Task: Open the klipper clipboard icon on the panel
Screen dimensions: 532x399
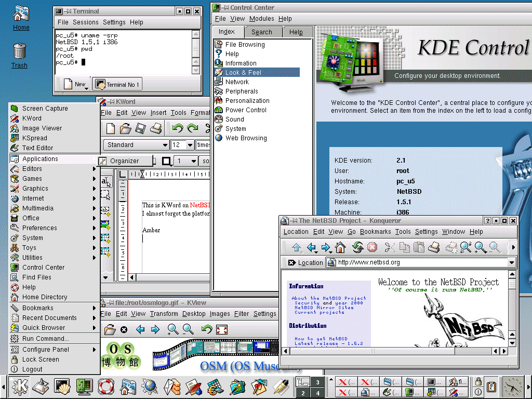Action: pyautogui.click(x=491, y=387)
